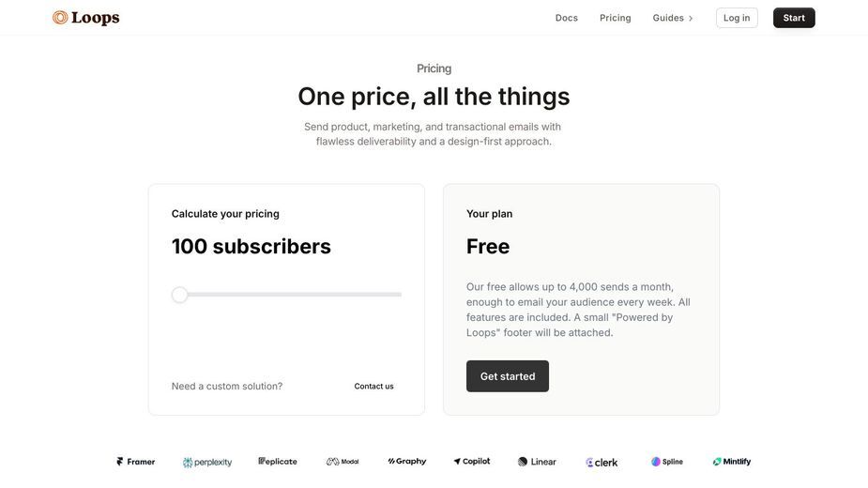Click the Perplexity logo
Image resolution: width=868 pixels, height=488 pixels.
tap(207, 462)
